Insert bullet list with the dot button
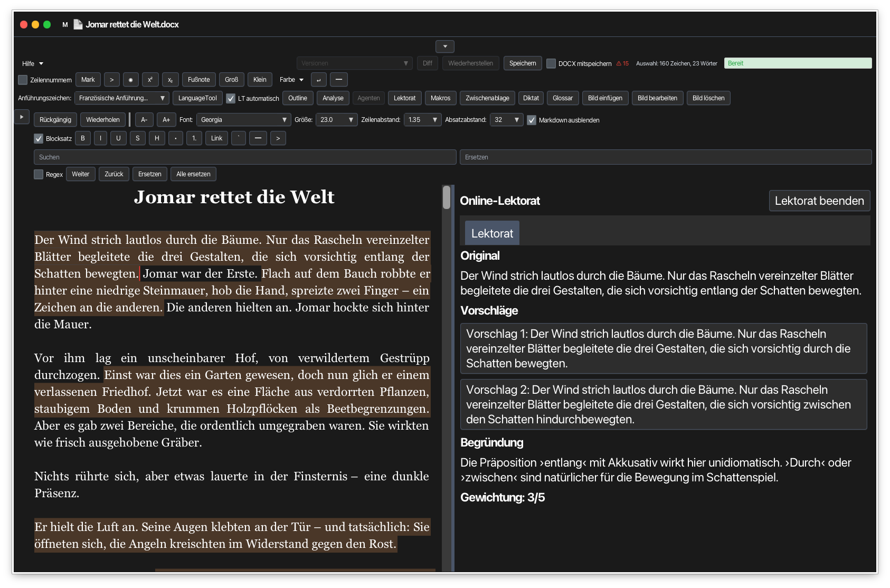This screenshot has width=890, height=588. click(176, 138)
